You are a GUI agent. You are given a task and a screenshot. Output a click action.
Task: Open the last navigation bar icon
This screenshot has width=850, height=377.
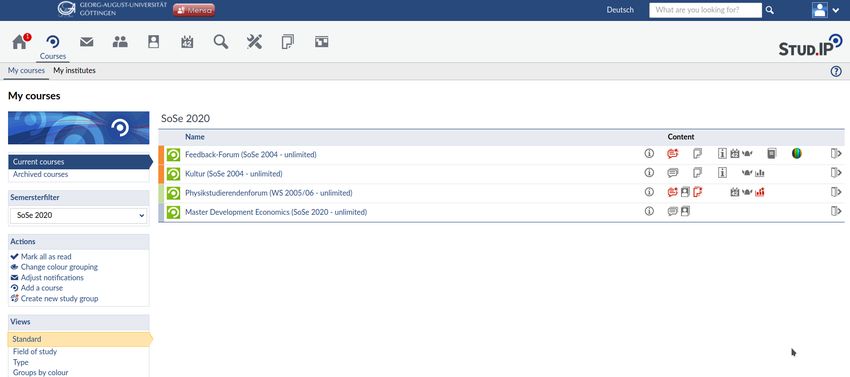321,42
